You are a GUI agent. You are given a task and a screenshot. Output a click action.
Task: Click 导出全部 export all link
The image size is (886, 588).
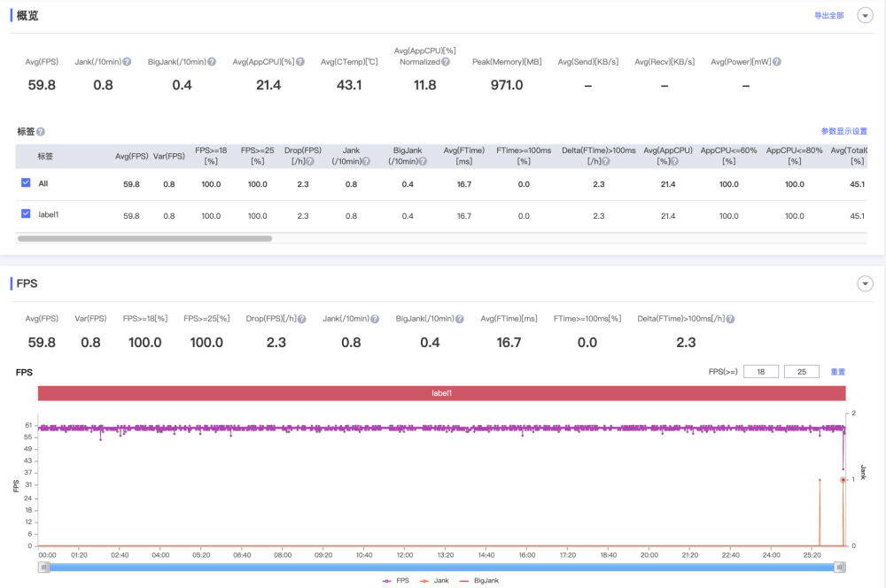829,16
